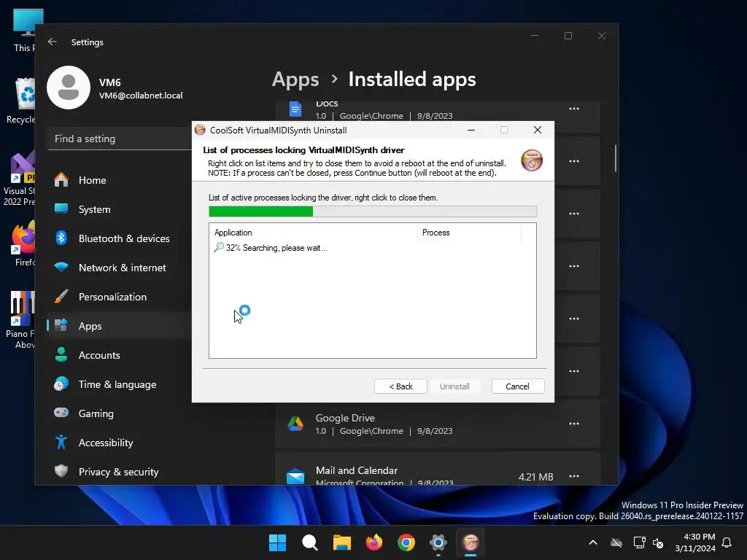Screen dimensions: 747x560
Task: Click the Docs app icon in list
Action: point(295,109)
